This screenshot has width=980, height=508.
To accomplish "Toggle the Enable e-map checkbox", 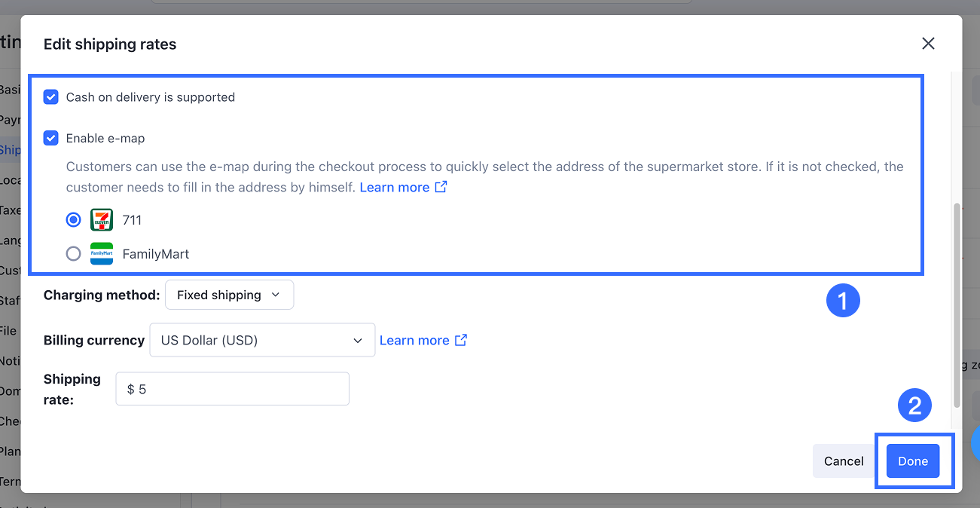I will (51, 138).
